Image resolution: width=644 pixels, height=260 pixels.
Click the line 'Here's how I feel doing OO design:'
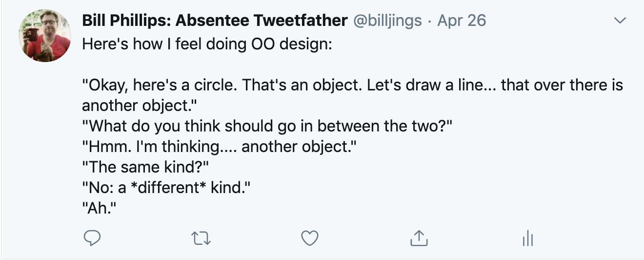(x=207, y=44)
